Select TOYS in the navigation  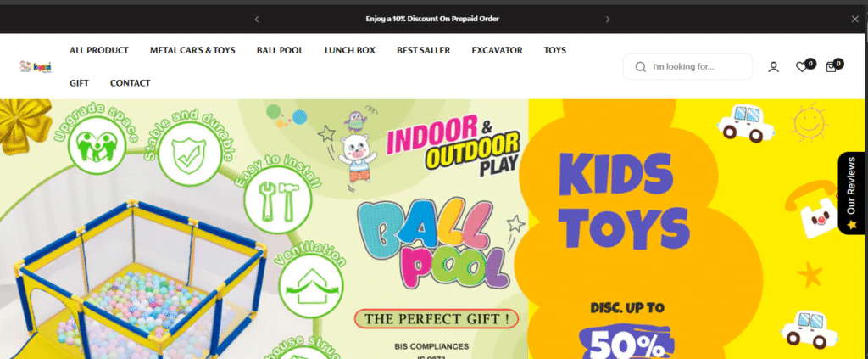[x=555, y=50]
